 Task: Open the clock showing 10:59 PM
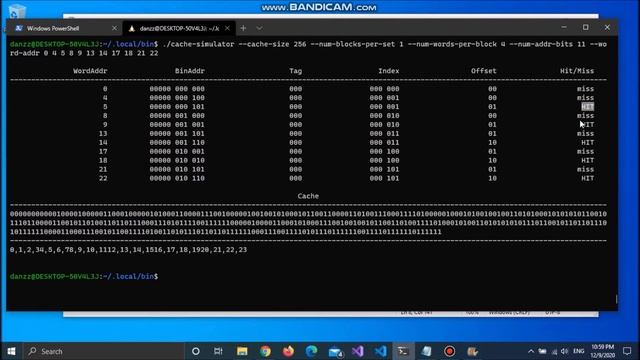[603, 351]
